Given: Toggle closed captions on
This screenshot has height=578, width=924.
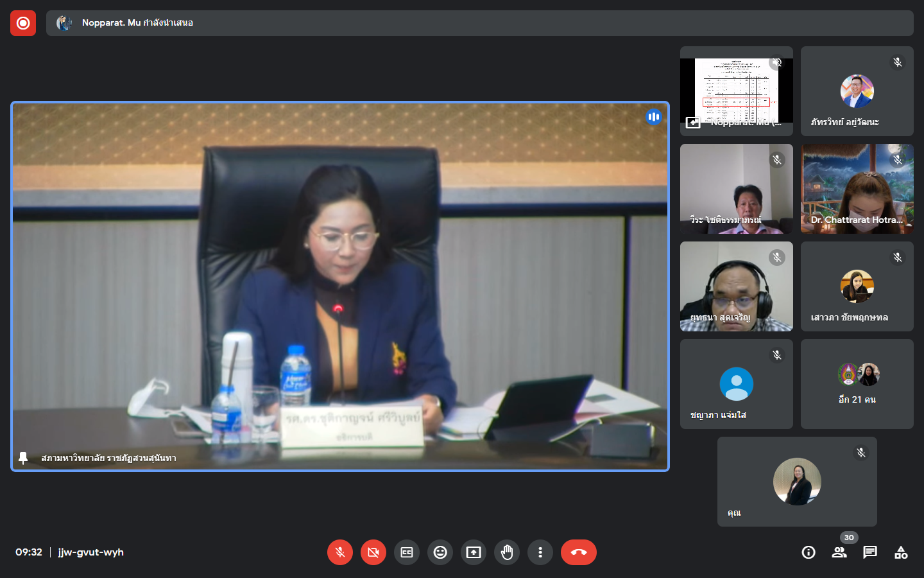Looking at the screenshot, I should (x=407, y=552).
